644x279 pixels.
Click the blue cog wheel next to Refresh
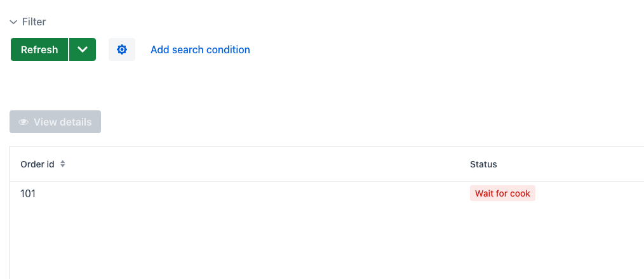tap(122, 49)
